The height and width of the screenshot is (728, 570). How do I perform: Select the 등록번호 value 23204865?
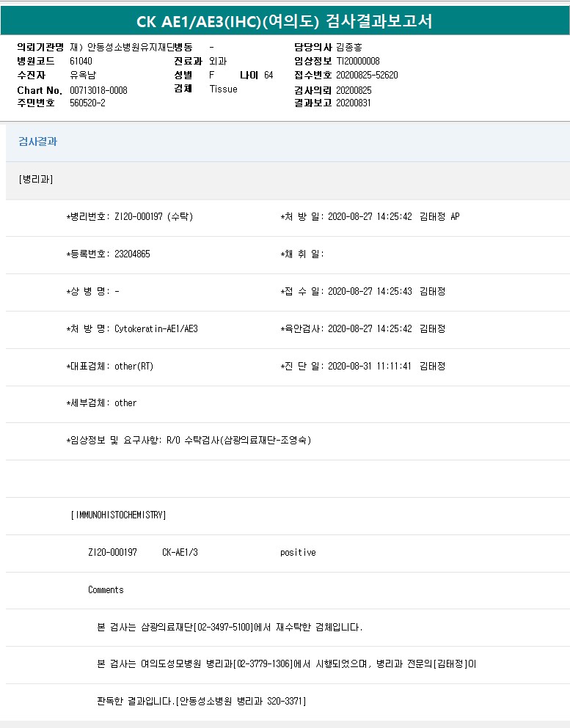[132, 254]
